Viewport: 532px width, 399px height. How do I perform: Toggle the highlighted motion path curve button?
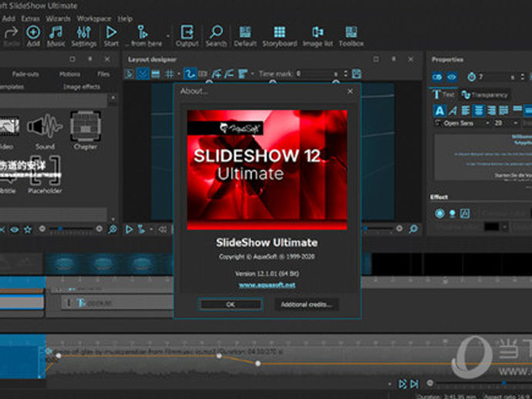coord(190,74)
